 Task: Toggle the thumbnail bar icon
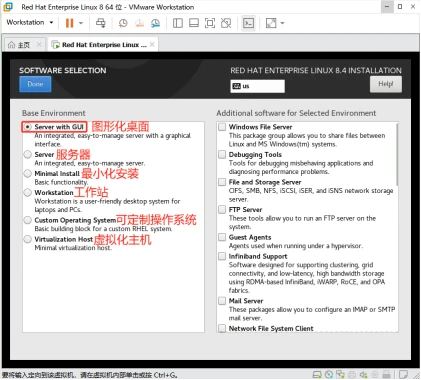(x=194, y=23)
